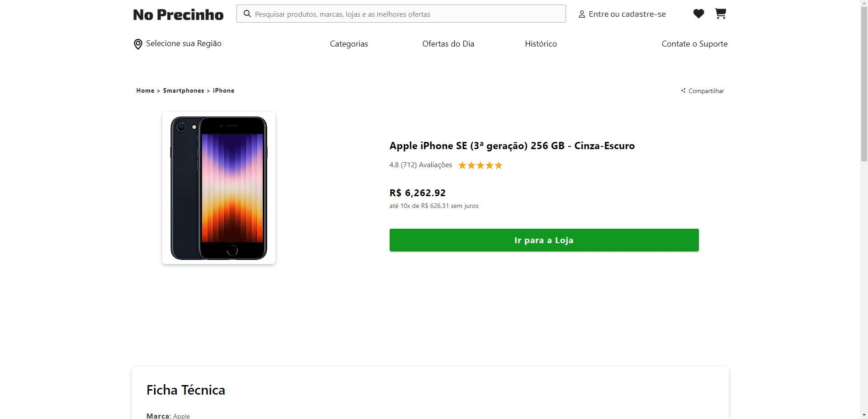Click the product search input field

[407, 14]
